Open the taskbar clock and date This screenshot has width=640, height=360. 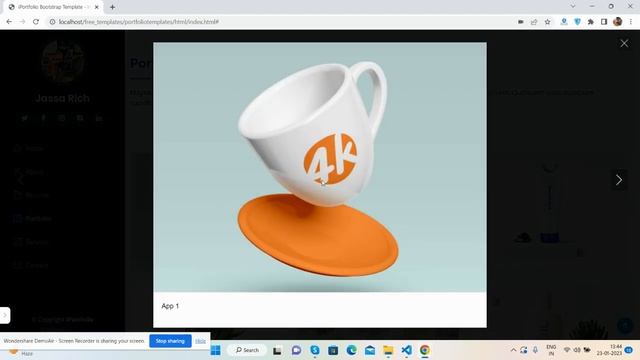pos(609,350)
